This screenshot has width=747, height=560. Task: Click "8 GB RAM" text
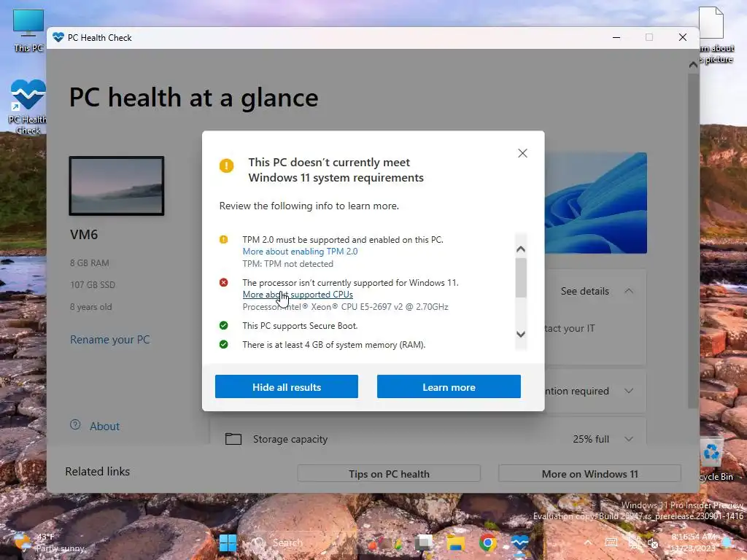tap(90, 262)
